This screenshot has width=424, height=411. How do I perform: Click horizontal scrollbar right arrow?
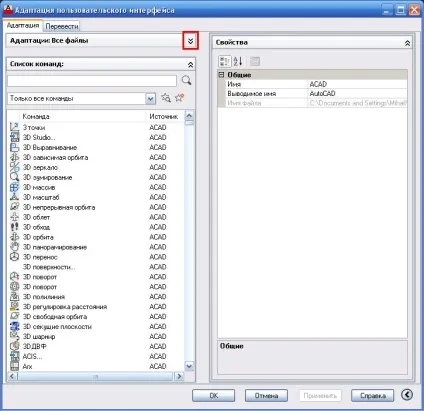coord(179,376)
